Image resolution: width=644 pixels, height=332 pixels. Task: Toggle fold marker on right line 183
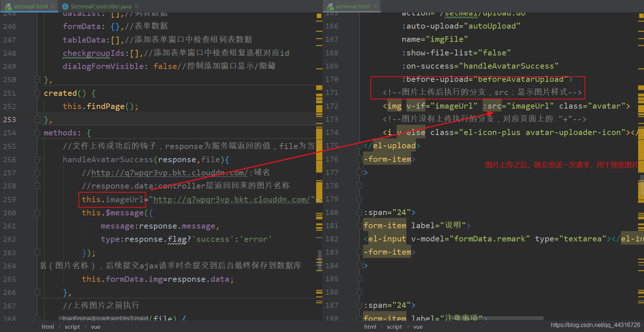pos(359,252)
